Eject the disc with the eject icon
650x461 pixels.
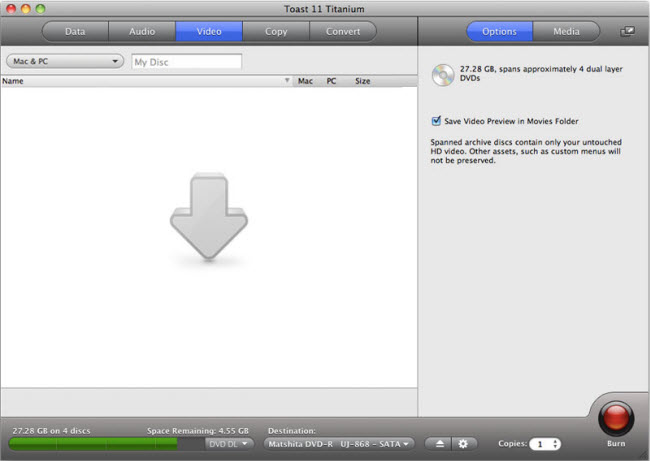pos(439,444)
